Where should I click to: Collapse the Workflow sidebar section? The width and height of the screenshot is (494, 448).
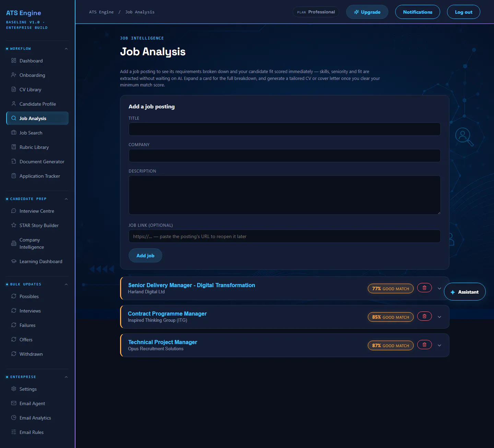pos(66,49)
